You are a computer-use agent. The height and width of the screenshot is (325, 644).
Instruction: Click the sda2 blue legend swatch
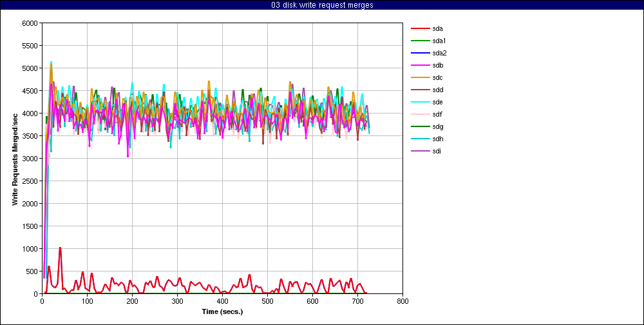(x=420, y=53)
